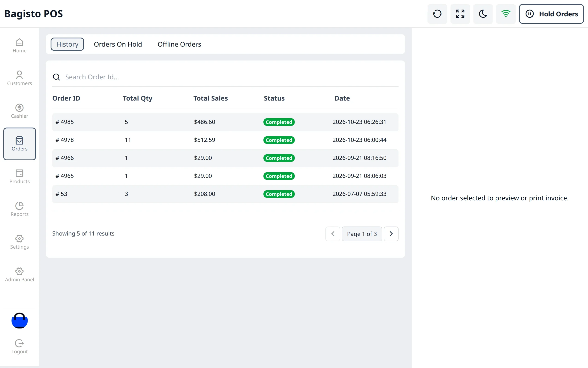
Task: Go to the previous orders page
Action: point(333,234)
